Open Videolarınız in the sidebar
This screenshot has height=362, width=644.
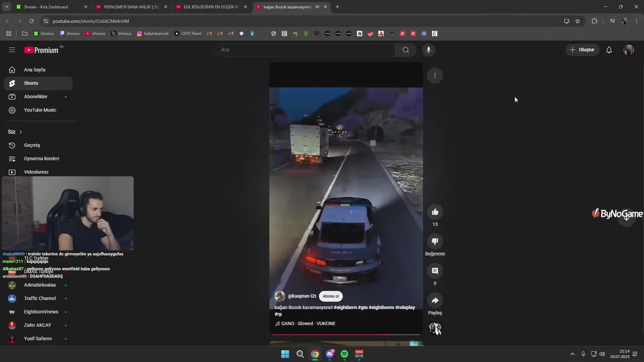pyautogui.click(x=38, y=172)
